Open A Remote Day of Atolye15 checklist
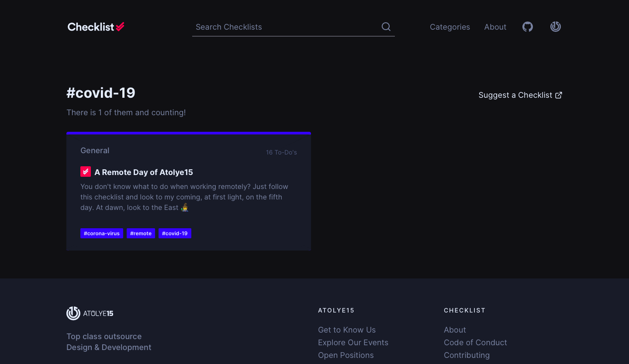 [x=144, y=172]
